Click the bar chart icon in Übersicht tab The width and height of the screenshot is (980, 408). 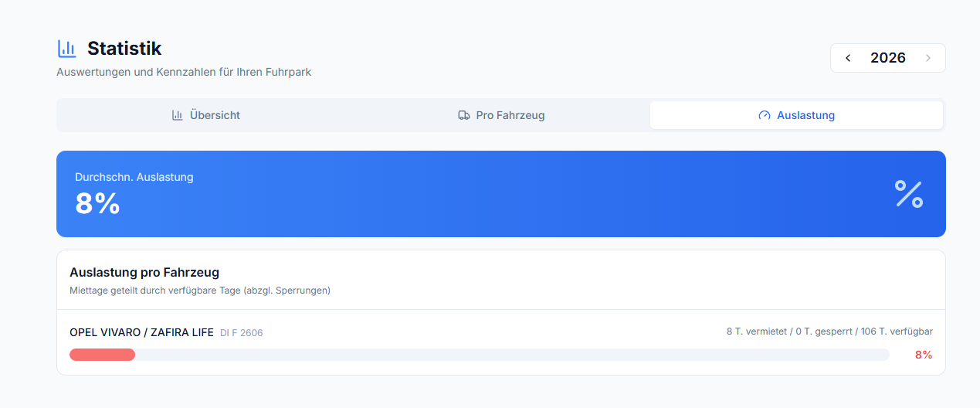178,115
